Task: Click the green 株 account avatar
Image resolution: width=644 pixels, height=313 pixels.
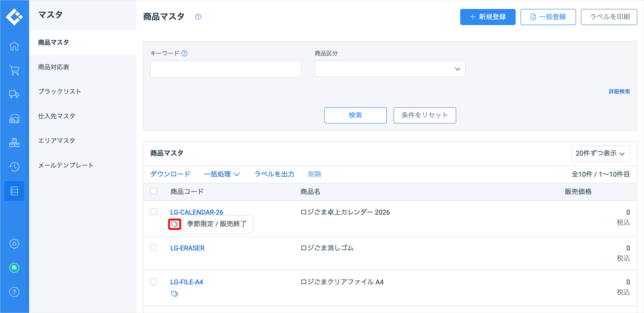Action: [14, 268]
